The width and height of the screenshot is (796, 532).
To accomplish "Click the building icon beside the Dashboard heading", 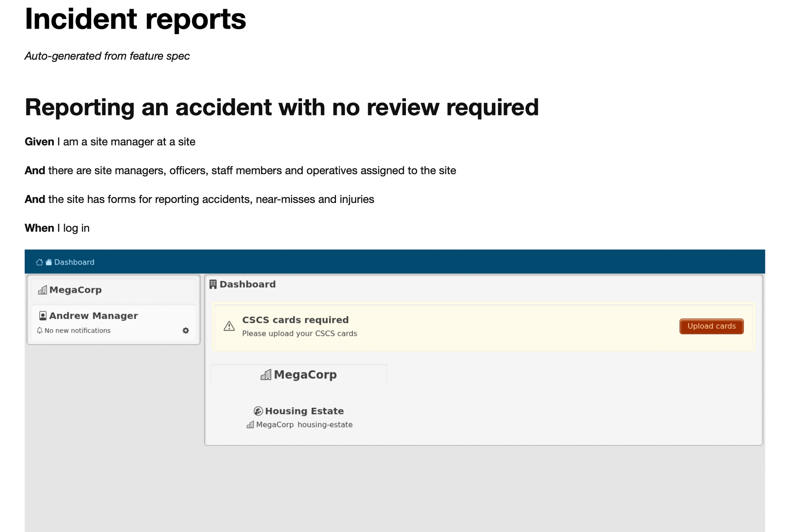I will coord(213,284).
